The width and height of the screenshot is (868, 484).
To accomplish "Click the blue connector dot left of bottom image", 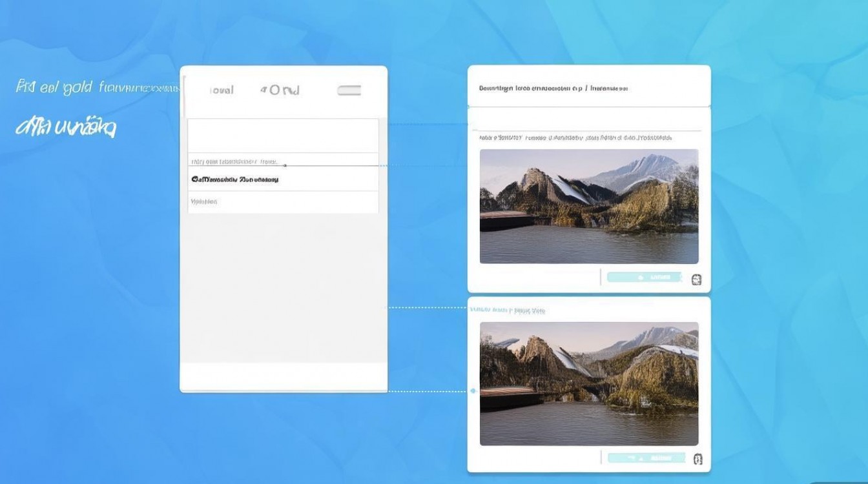I will (473, 391).
